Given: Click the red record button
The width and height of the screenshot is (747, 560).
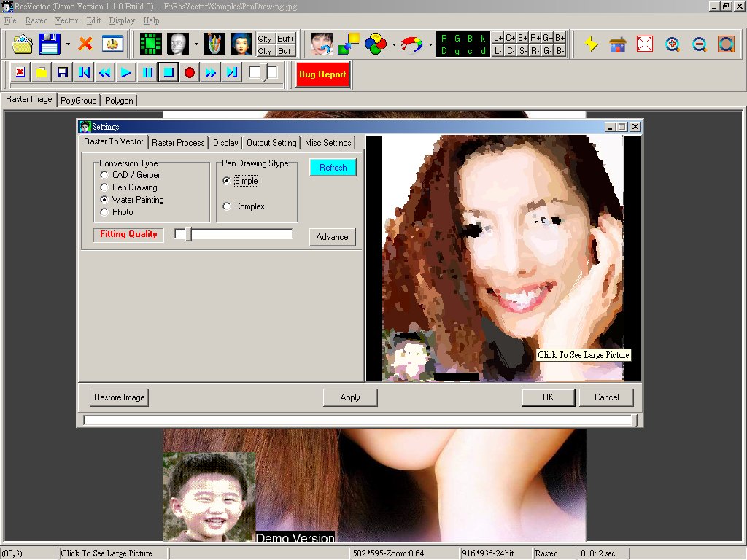Looking at the screenshot, I should point(190,72).
